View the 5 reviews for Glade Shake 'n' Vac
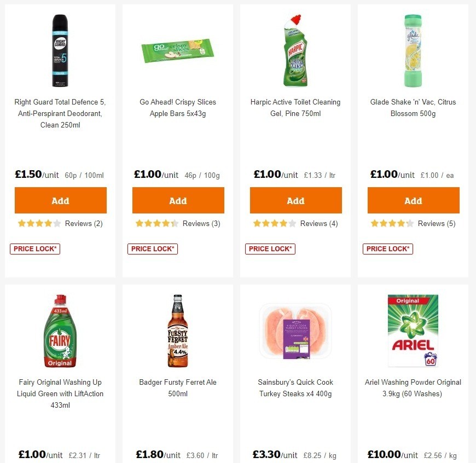476x463 pixels. click(436, 223)
